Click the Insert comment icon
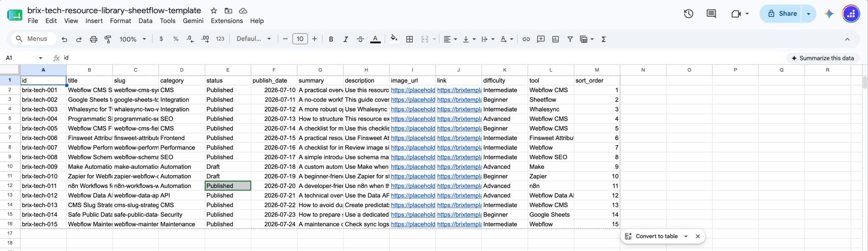Image resolution: width=868 pixels, height=251 pixels. 541,39
